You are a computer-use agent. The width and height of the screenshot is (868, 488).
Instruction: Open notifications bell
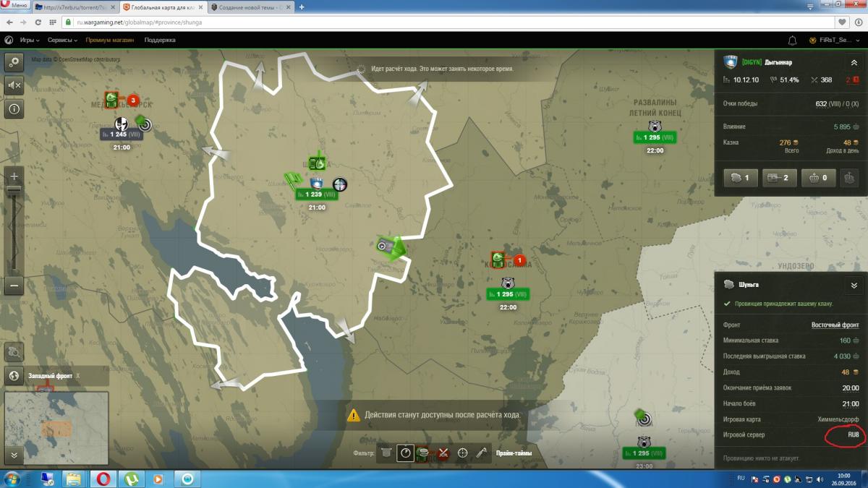(x=793, y=40)
